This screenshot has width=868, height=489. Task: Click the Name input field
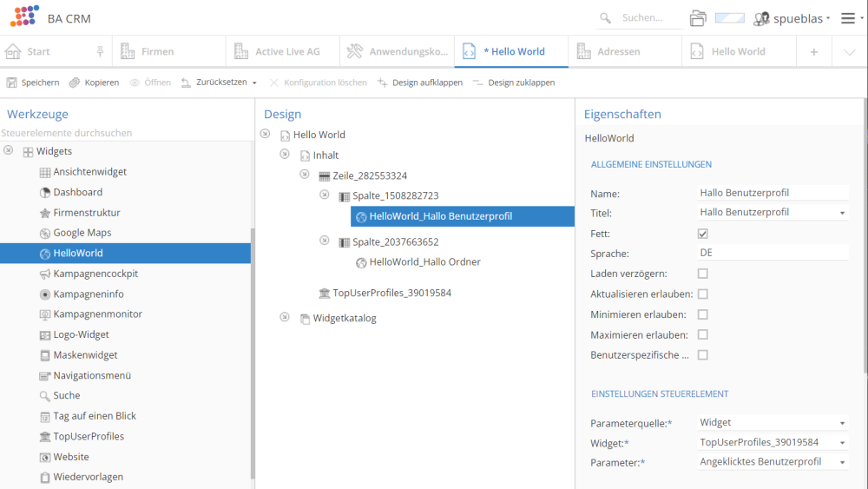773,193
